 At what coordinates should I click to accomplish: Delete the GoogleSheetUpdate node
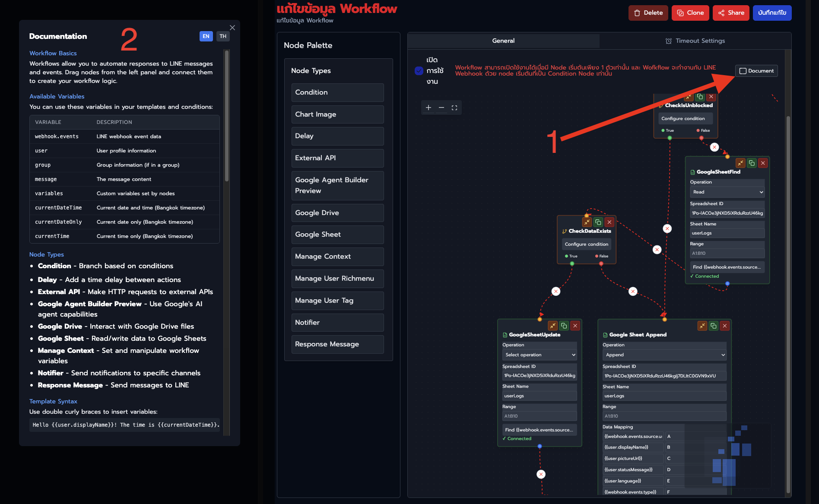[x=575, y=326]
